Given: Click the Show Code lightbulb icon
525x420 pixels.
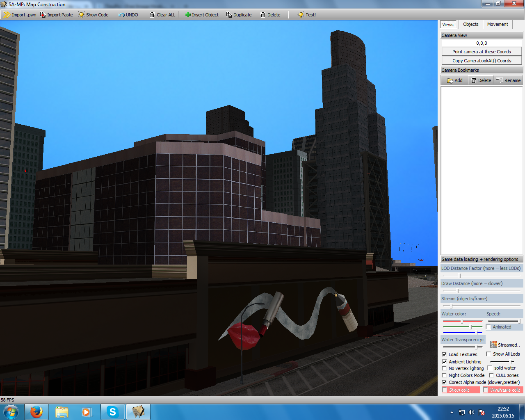Looking at the screenshot, I should (81, 15).
